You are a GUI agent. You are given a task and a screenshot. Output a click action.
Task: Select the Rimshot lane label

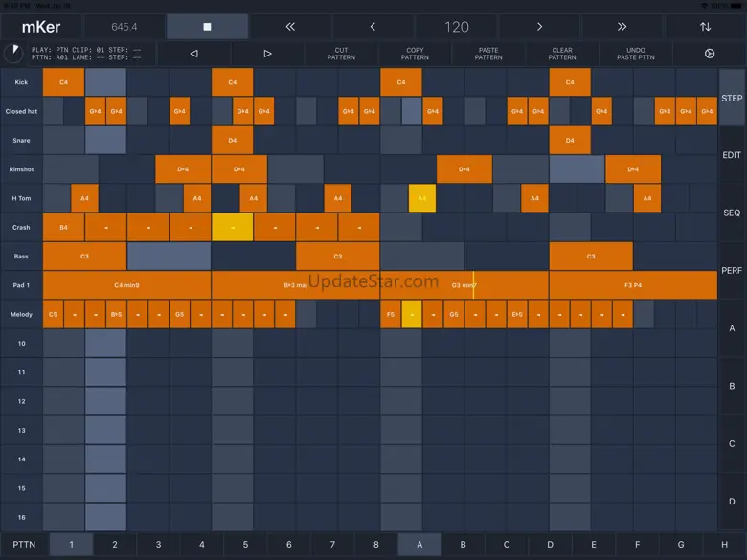[x=21, y=169]
